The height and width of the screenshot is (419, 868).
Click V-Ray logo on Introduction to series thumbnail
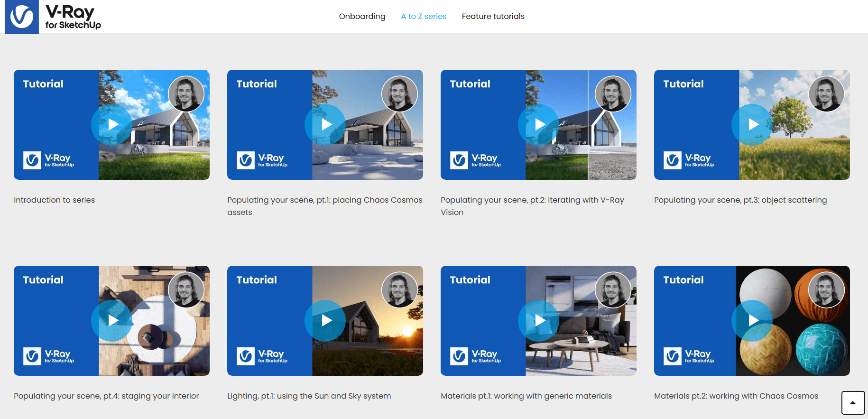(49, 160)
